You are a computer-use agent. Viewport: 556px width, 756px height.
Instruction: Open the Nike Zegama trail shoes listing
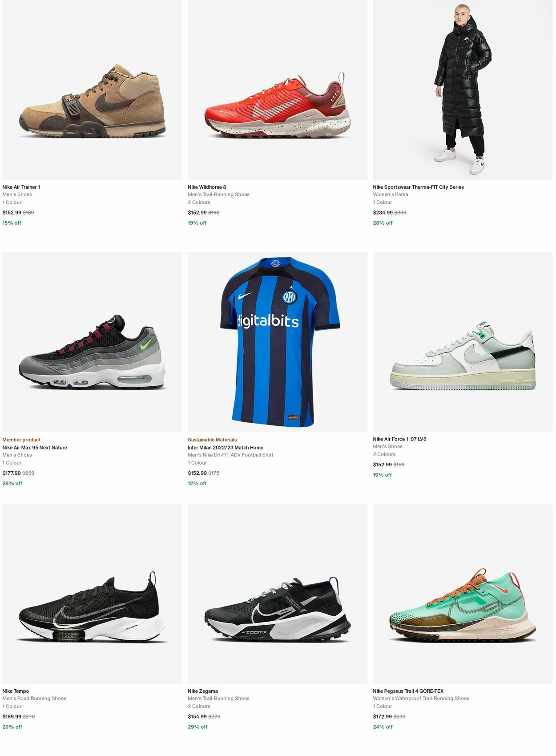[x=201, y=691]
